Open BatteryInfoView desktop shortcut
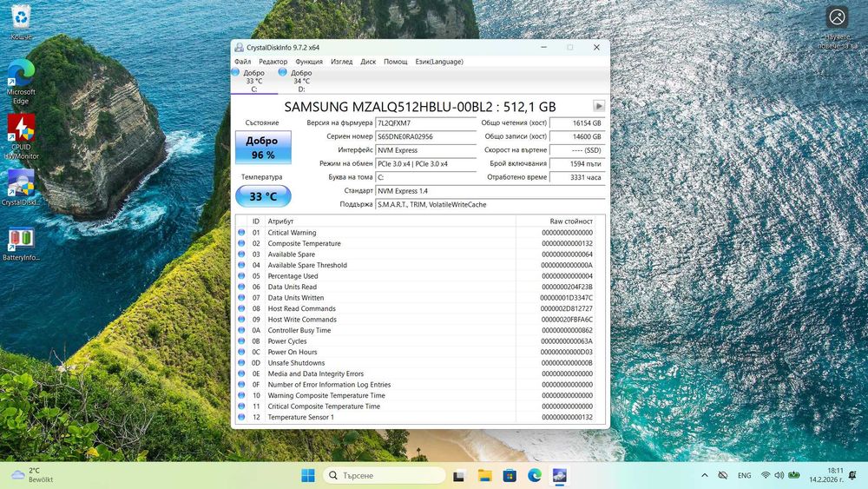Image resolution: width=868 pixels, height=489 pixels. coord(21,244)
